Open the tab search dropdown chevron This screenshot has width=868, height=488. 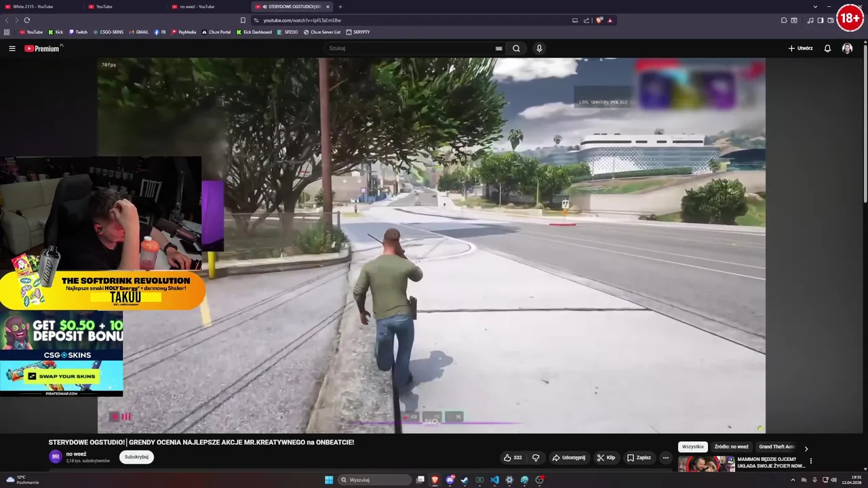tap(815, 7)
